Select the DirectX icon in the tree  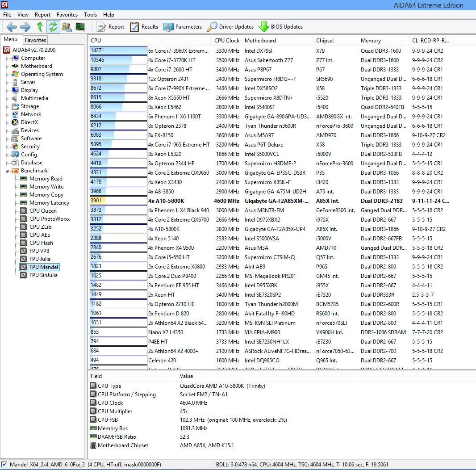click(15, 122)
